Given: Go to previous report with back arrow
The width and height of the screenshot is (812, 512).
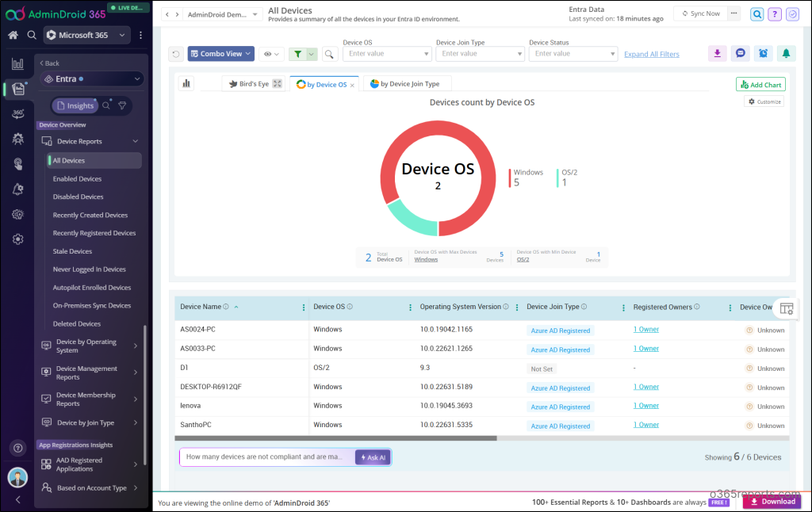Looking at the screenshot, I should [x=167, y=14].
